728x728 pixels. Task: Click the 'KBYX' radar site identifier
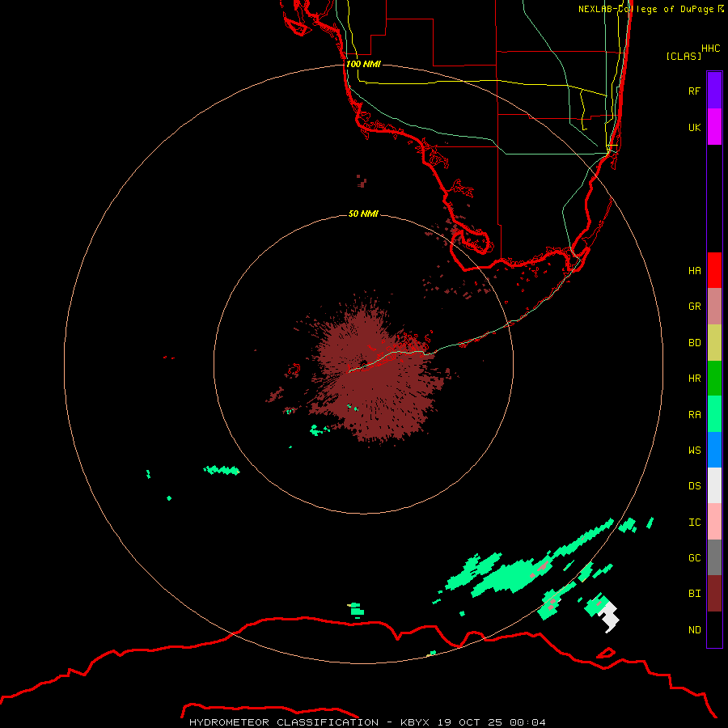click(x=415, y=722)
